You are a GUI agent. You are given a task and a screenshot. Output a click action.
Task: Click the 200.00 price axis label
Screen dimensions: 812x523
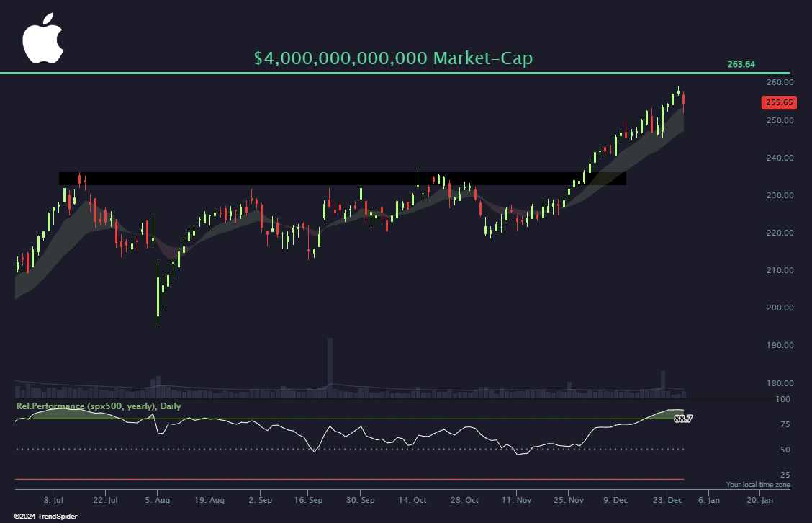click(x=780, y=308)
